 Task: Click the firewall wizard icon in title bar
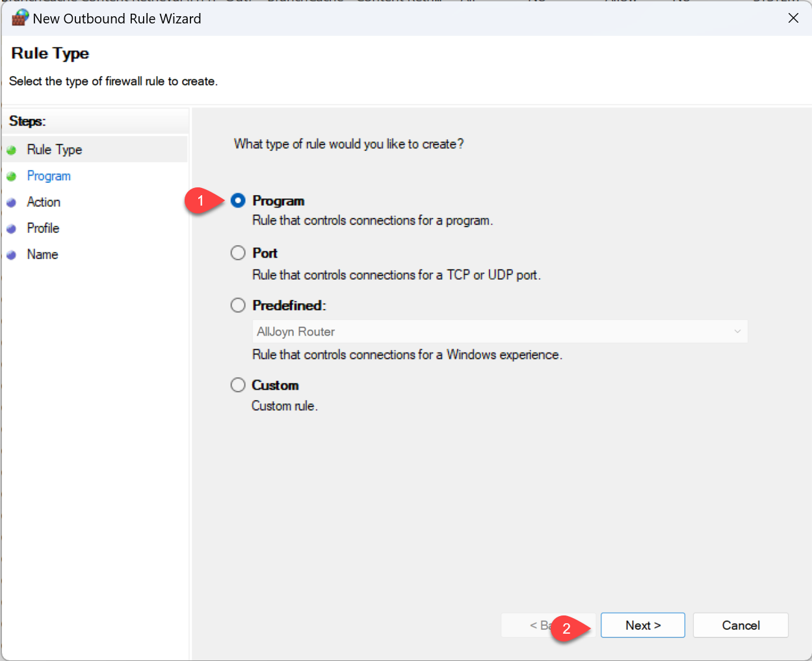point(20,18)
